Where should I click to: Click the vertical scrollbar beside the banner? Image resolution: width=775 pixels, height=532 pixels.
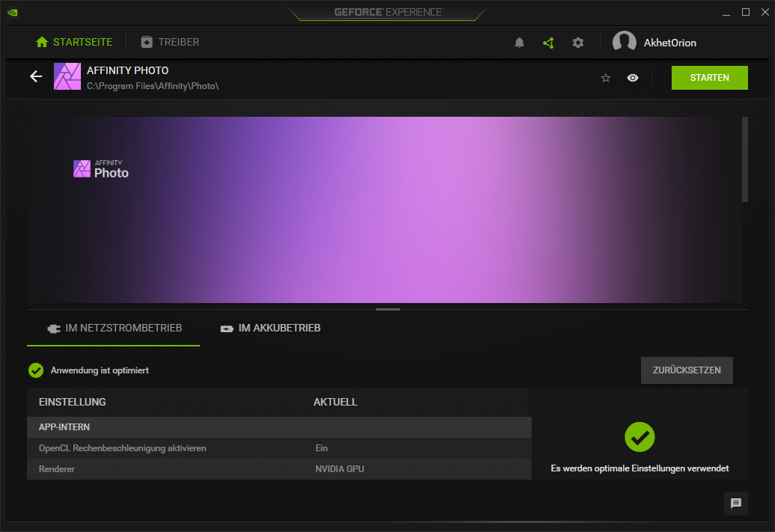coord(745,159)
